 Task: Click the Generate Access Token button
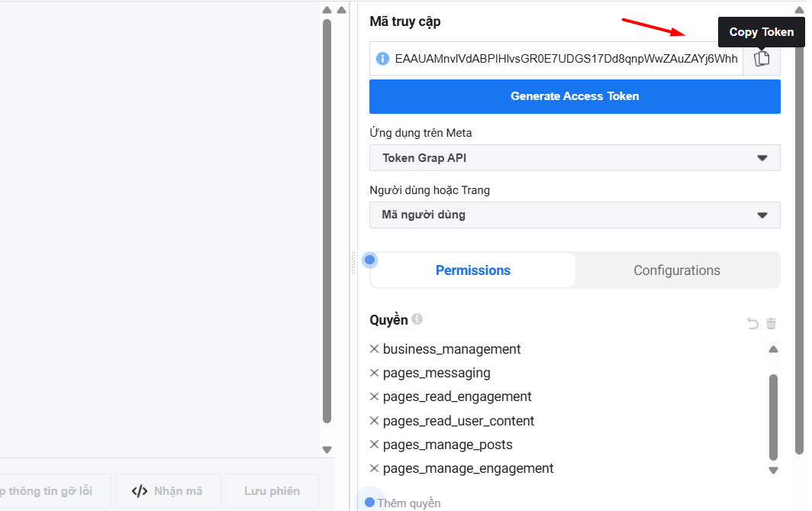[575, 96]
